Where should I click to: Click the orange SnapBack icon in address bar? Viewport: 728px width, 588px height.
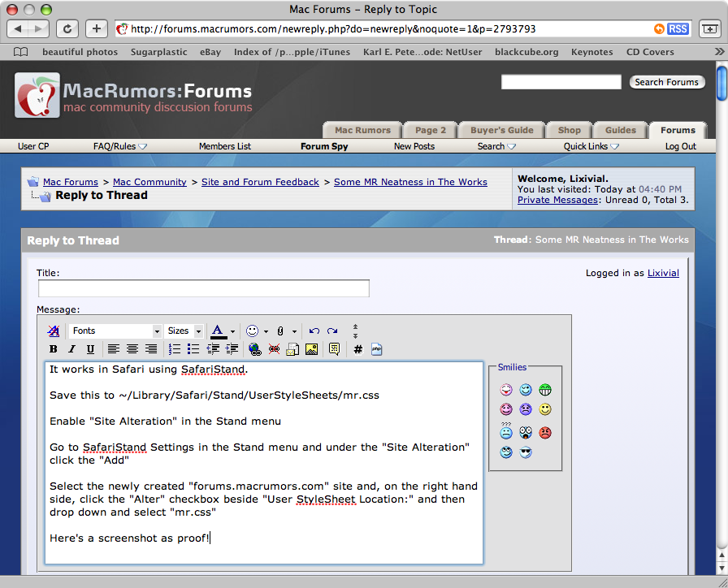pyautogui.click(x=659, y=28)
